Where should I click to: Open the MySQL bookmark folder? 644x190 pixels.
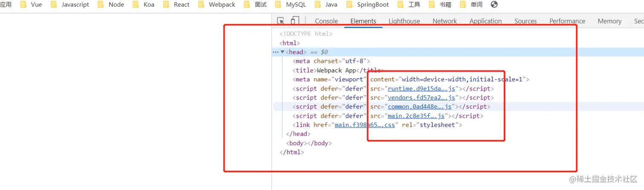pyautogui.click(x=290, y=5)
